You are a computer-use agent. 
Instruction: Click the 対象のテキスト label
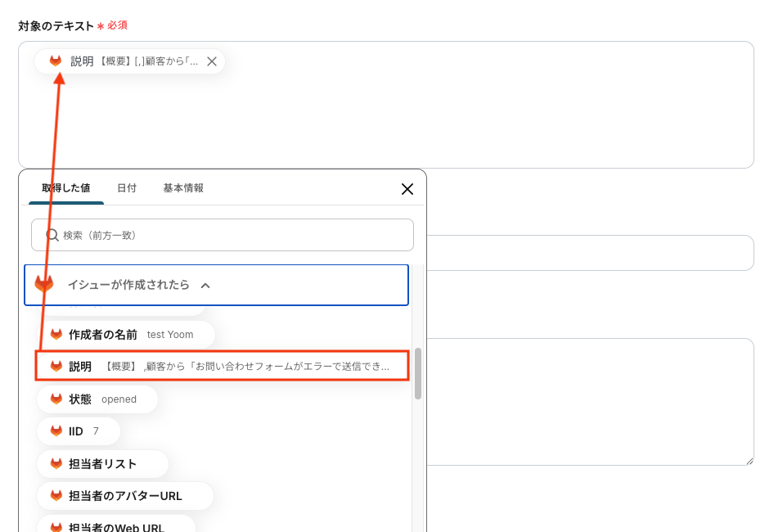[x=56, y=25]
